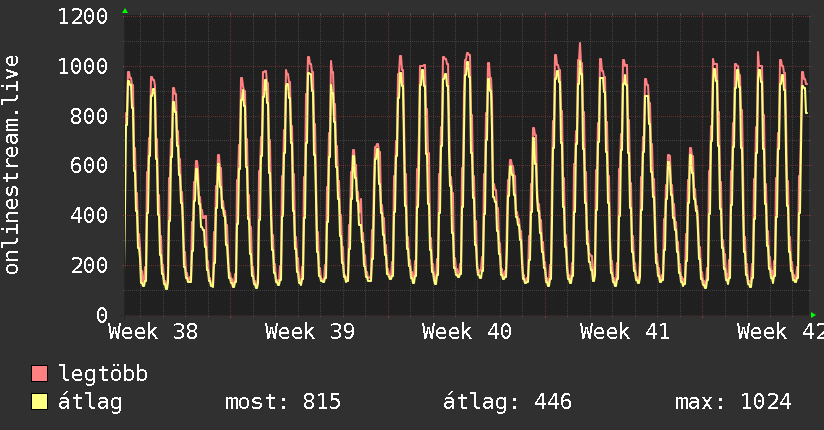
Task: Select the Week 41 axis label
Action: 624,332
